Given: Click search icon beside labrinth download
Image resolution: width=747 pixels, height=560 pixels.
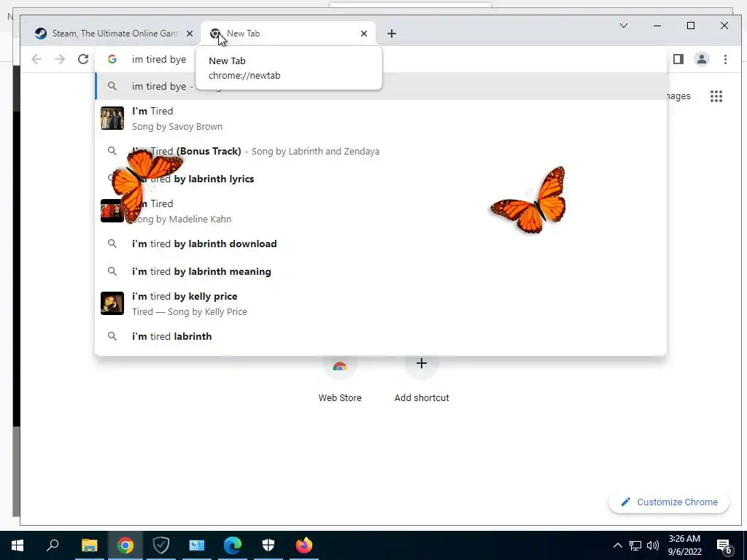Looking at the screenshot, I should coord(112,244).
